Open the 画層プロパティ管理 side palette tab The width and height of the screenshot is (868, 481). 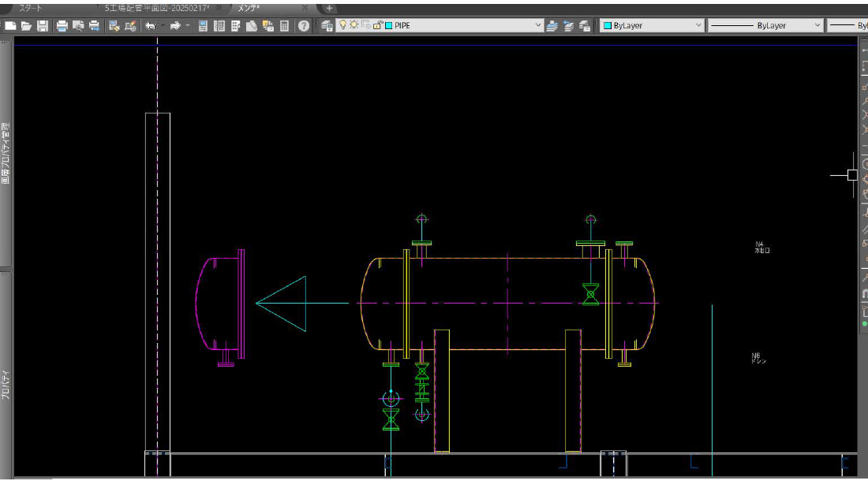click(x=6, y=153)
